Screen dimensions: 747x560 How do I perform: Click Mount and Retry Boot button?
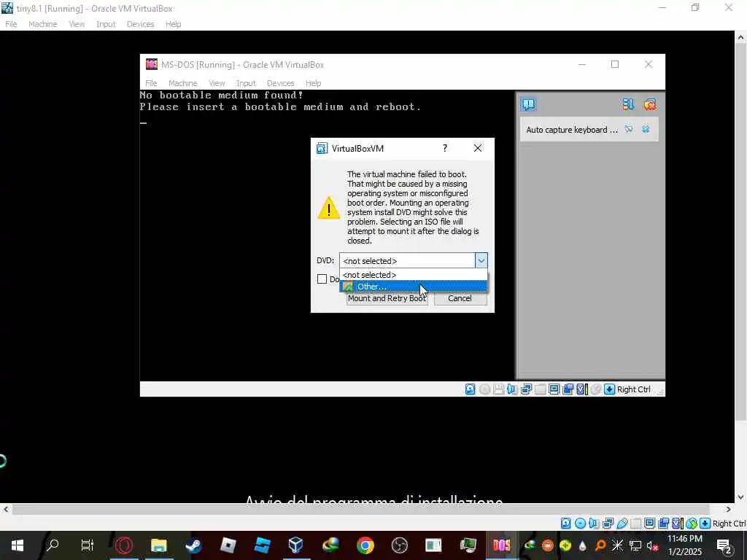click(387, 298)
